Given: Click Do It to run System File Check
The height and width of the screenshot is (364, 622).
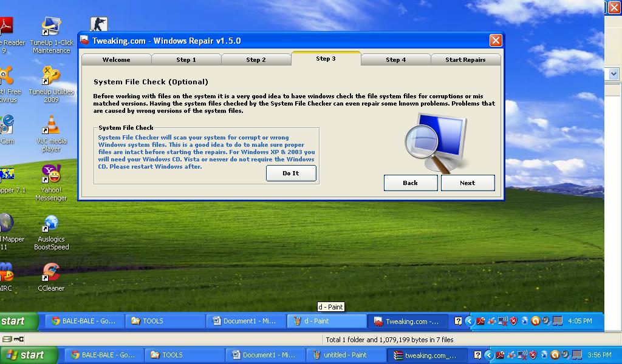Looking at the screenshot, I should point(291,173).
